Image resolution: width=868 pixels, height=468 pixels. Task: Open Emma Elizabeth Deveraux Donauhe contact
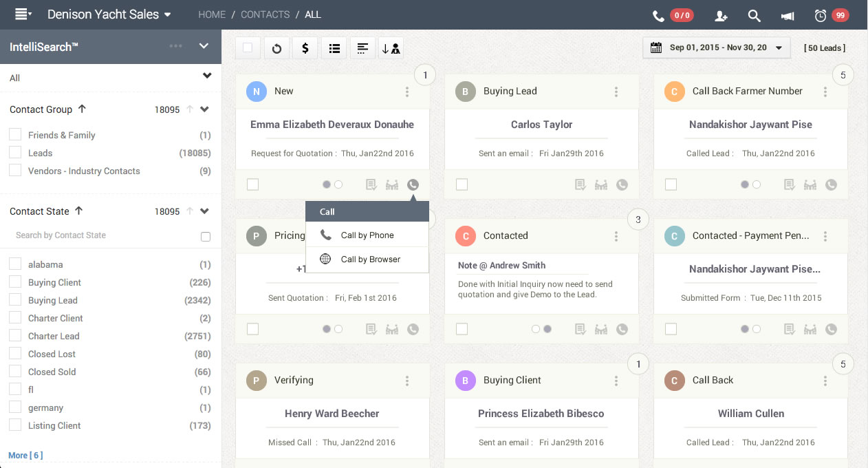click(x=332, y=125)
